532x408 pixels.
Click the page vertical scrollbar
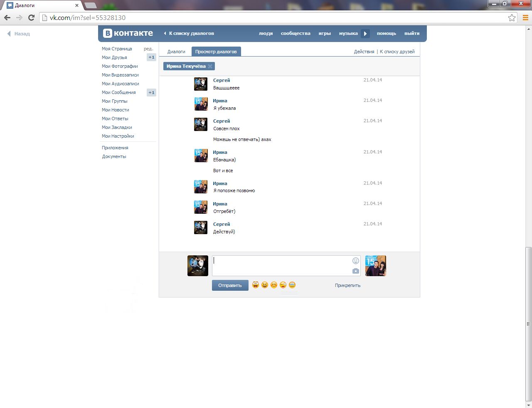tap(528, 323)
